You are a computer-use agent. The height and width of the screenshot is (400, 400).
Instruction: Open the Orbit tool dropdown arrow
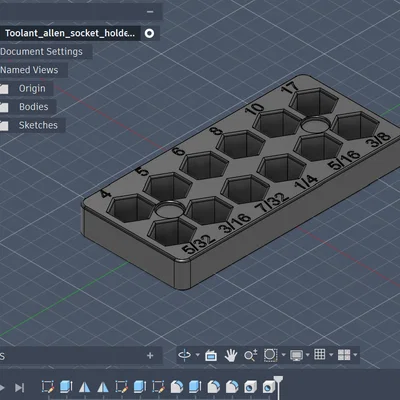(x=197, y=355)
